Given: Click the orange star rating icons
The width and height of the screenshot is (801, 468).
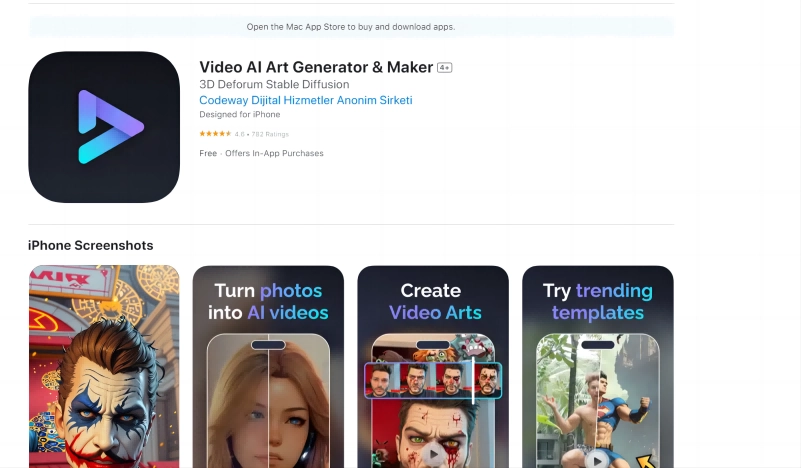Looking at the screenshot, I should coord(215,133).
